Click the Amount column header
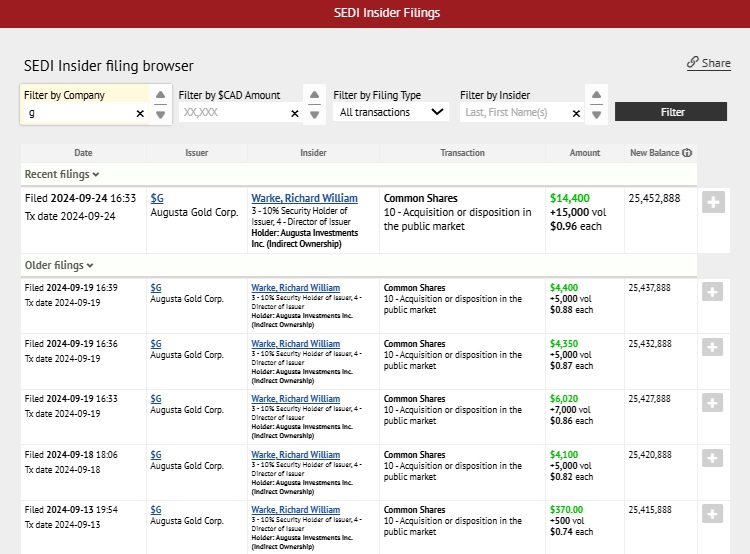Image resolution: width=750 pixels, height=554 pixels. pos(585,153)
